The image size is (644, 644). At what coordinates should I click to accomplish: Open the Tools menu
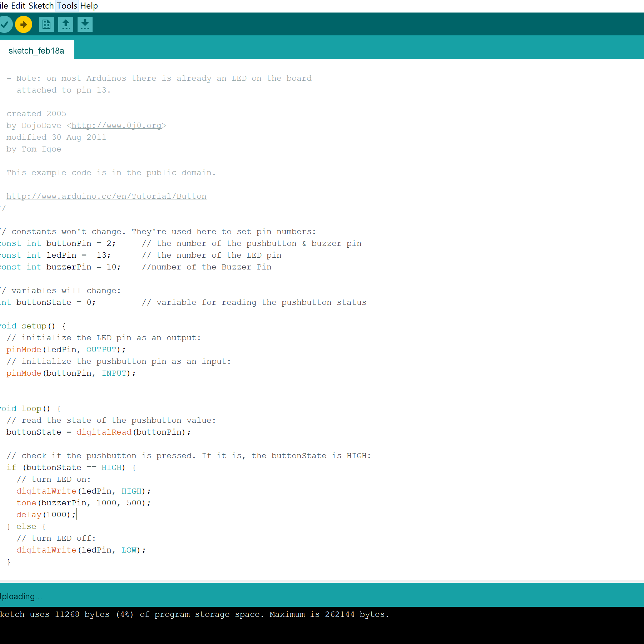point(67,6)
